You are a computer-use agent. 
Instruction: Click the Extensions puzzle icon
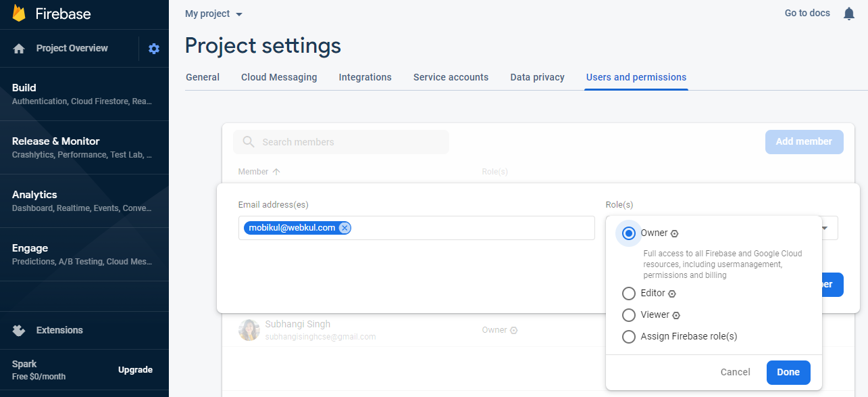pos(19,331)
